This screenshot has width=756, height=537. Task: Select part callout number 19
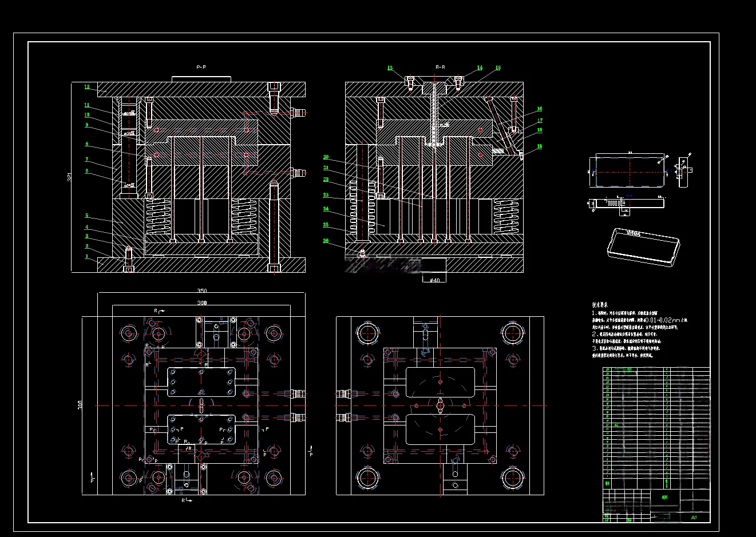pyautogui.click(x=540, y=146)
